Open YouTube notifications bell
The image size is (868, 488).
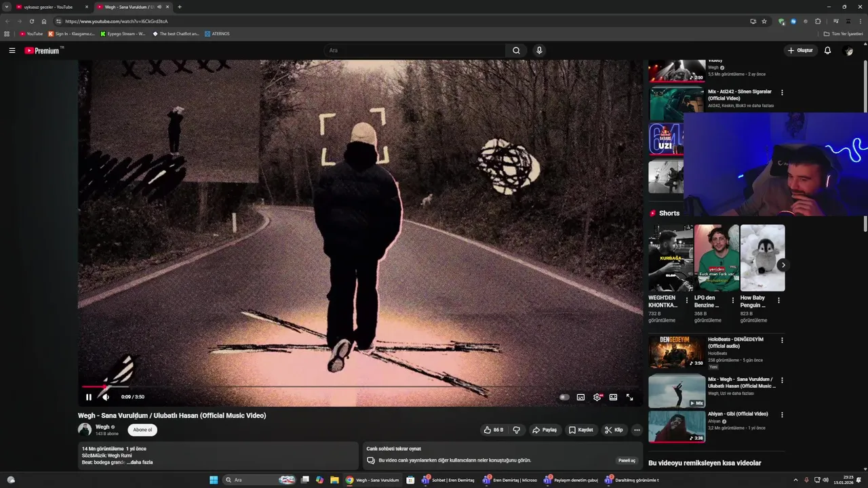(827, 50)
